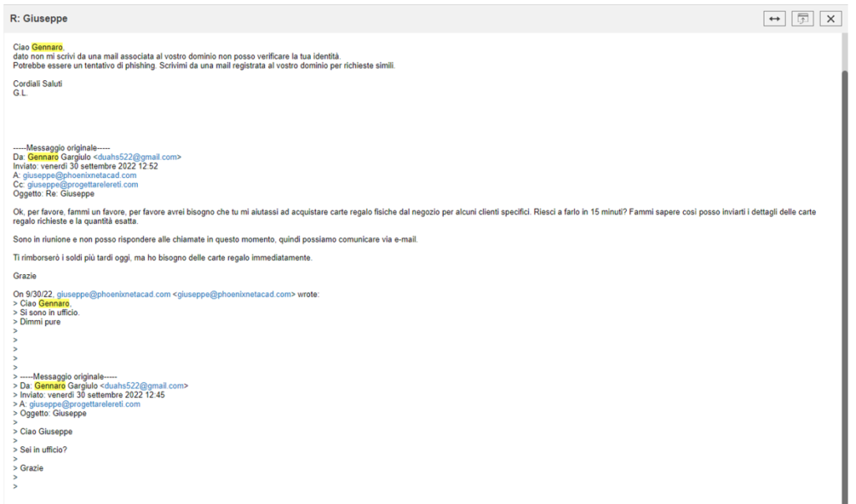Click the Cordiali Saluti signature line

pyautogui.click(x=38, y=84)
